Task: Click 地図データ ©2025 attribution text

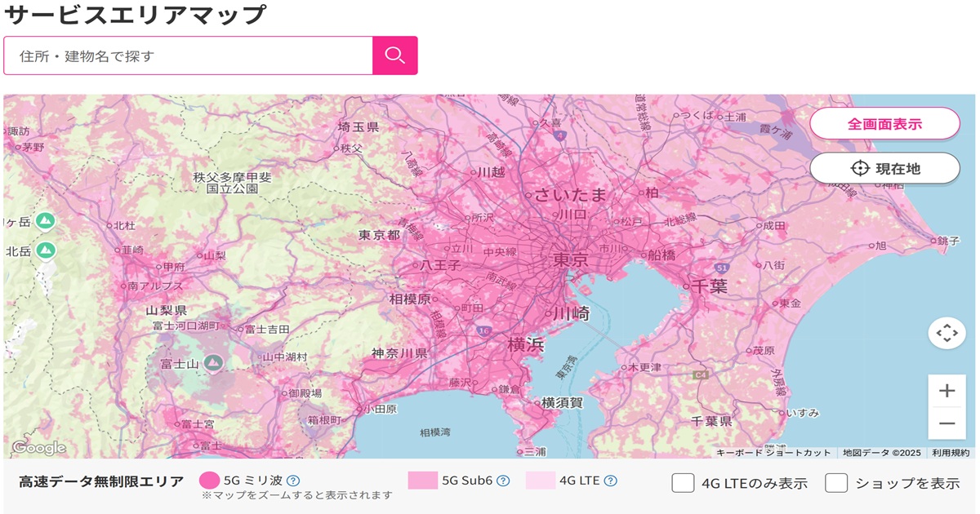Action: click(882, 453)
